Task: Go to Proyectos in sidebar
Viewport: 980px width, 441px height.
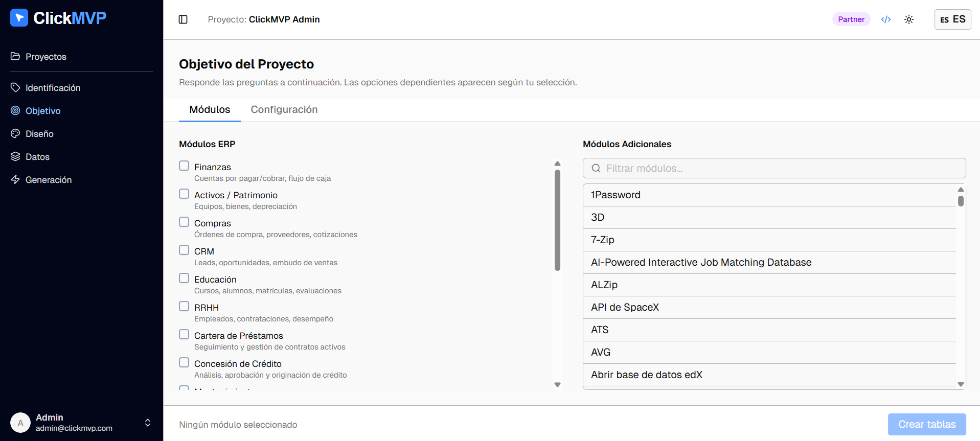Action: [x=45, y=56]
